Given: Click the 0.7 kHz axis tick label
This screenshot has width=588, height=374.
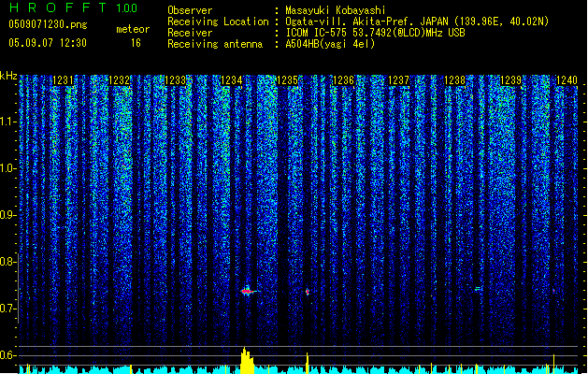Looking at the screenshot, I should [7, 309].
